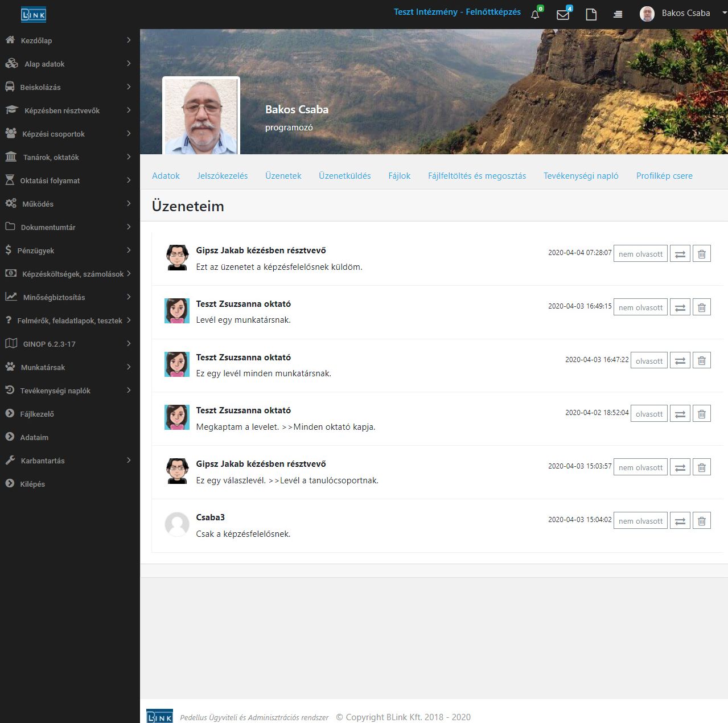This screenshot has width=728, height=723.
Task: Open the stacked lines menu icon
Action: pyautogui.click(x=618, y=14)
